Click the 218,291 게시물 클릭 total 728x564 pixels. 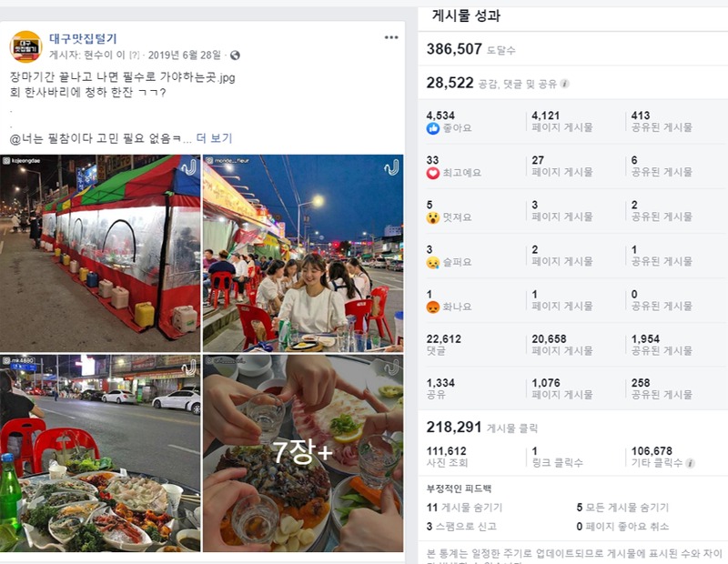(482, 427)
